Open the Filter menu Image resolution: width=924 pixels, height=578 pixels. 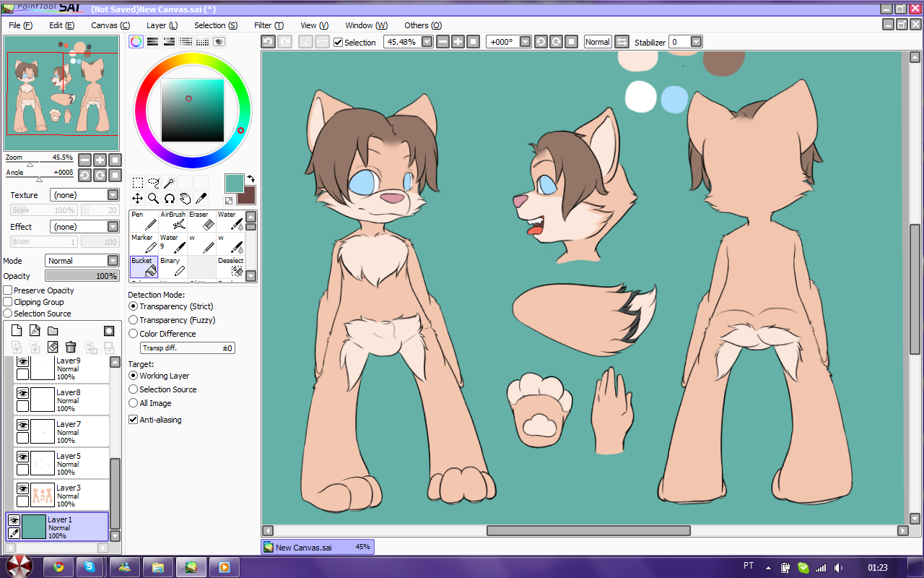(269, 25)
